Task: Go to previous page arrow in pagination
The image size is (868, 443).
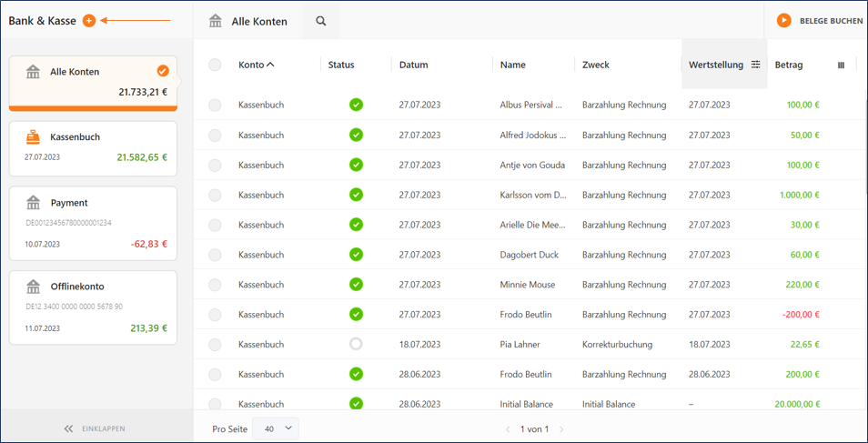Action: (x=508, y=429)
